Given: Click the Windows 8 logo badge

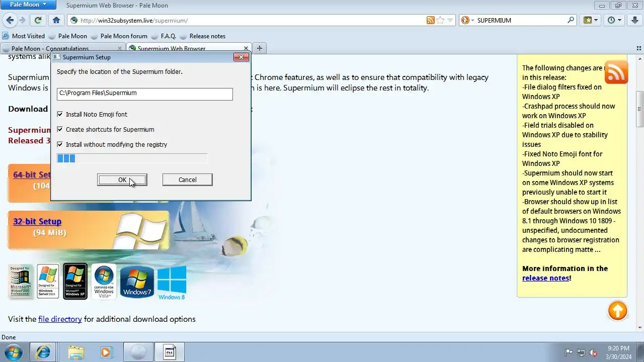Looking at the screenshot, I should pos(172,283).
